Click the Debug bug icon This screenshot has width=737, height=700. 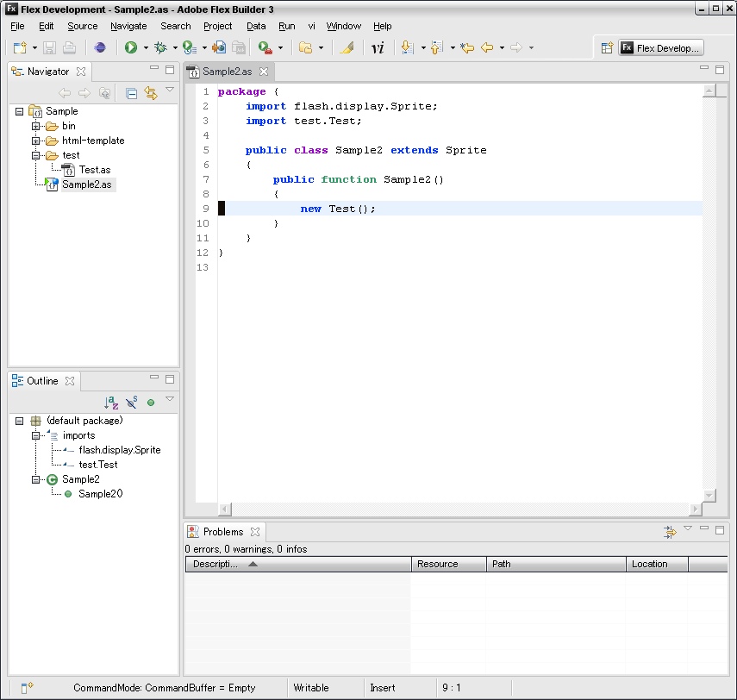160,48
